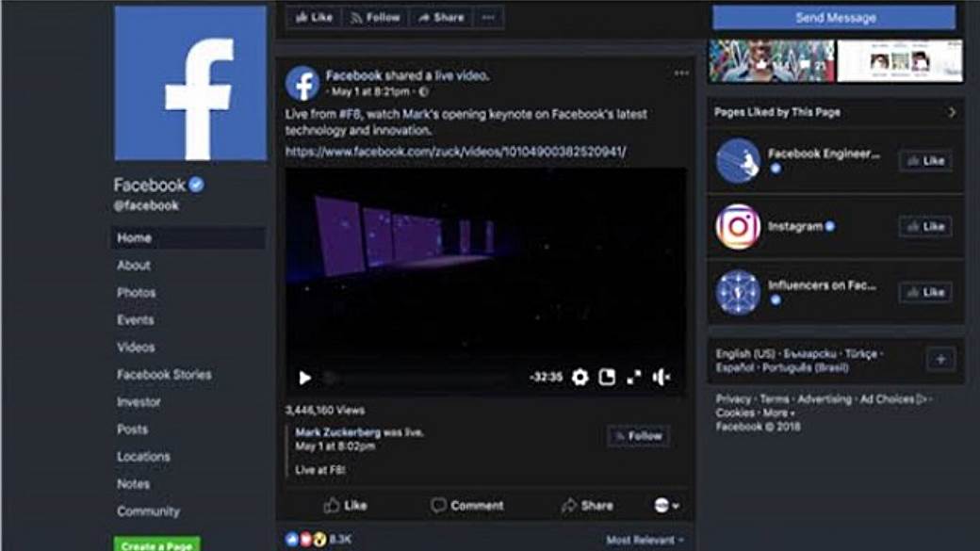Viewport: 980px width, 551px height.
Task: Open Most Relevant comments sort dropdown
Action: click(645, 540)
